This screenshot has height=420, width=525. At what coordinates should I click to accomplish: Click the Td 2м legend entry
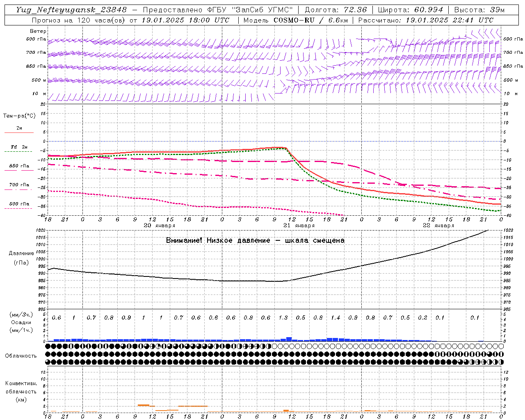point(19,147)
